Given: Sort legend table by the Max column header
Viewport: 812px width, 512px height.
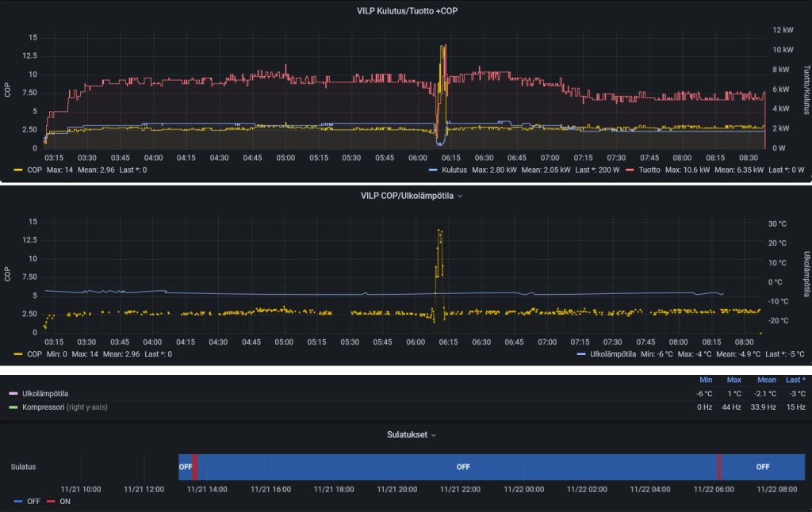Looking at the screenshot, I should click(x=733, y=380).
